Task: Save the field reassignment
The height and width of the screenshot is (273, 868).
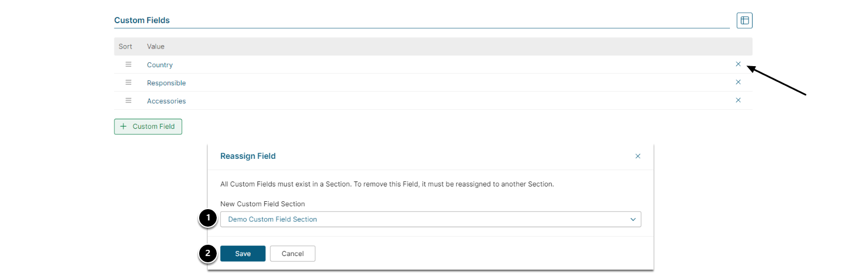Action: tap(243, 254)
